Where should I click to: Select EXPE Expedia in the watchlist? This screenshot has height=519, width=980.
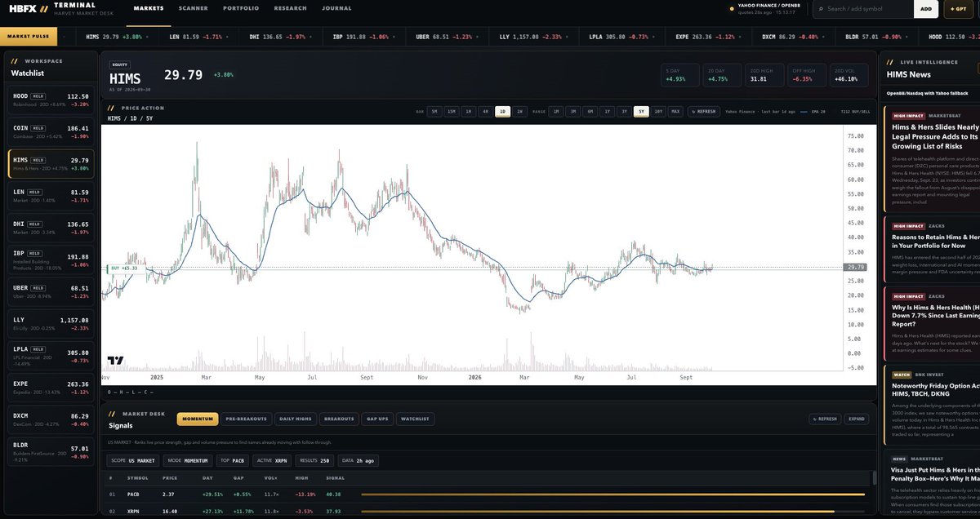tap(51, 388)
